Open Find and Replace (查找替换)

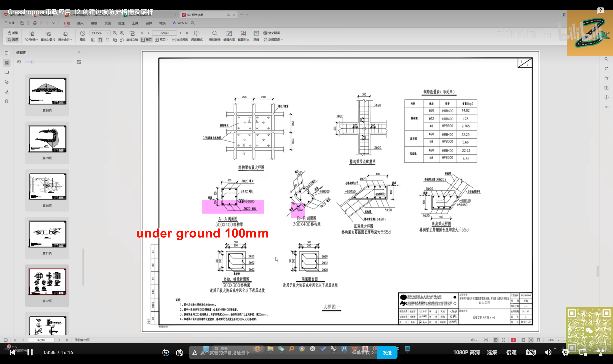(215, 33)
